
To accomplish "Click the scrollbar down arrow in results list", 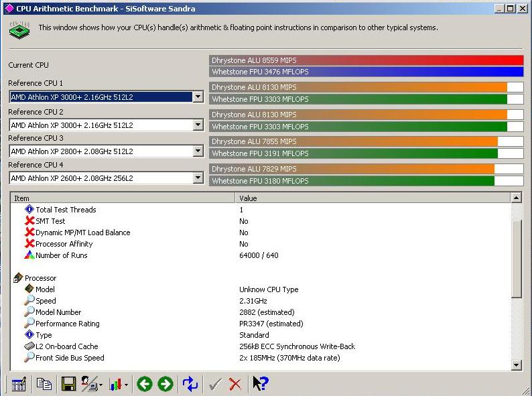I will pos(516,365).
